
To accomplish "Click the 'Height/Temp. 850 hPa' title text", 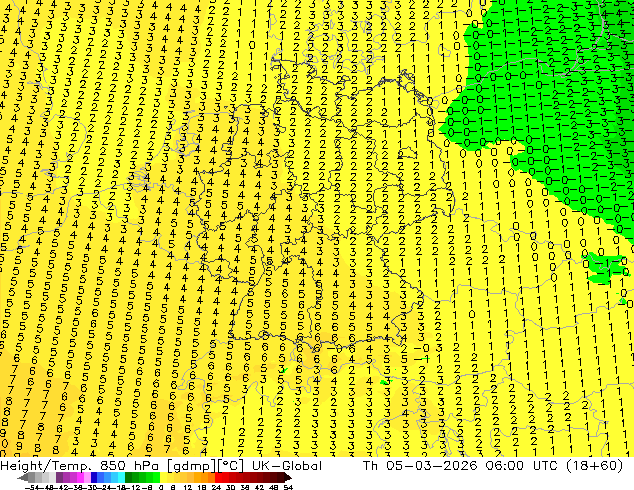I will tap(81, 466).
